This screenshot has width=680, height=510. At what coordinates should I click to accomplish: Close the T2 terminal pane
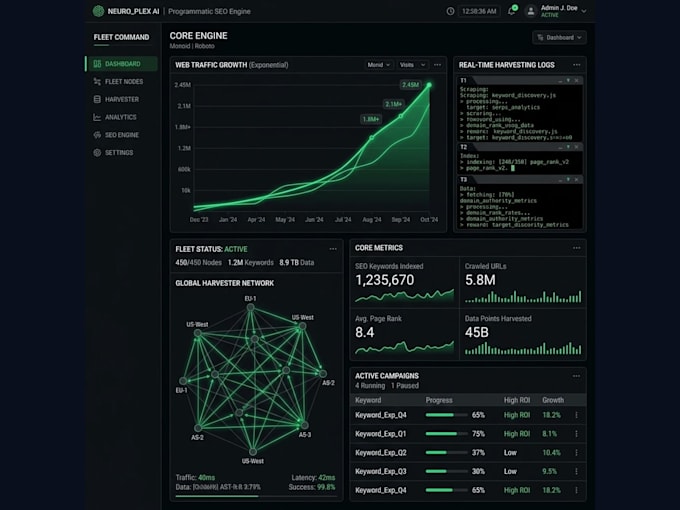576,147
